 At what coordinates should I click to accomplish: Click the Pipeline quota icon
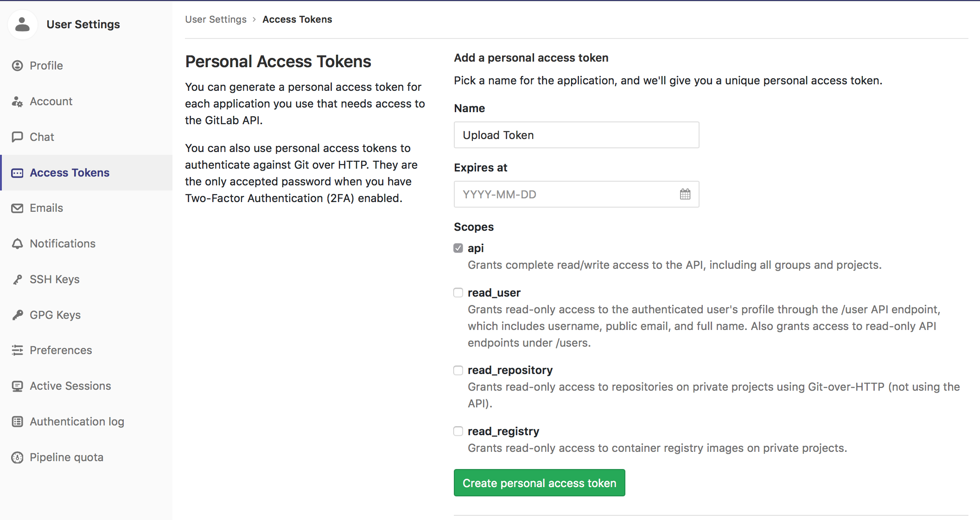(17, 457)
